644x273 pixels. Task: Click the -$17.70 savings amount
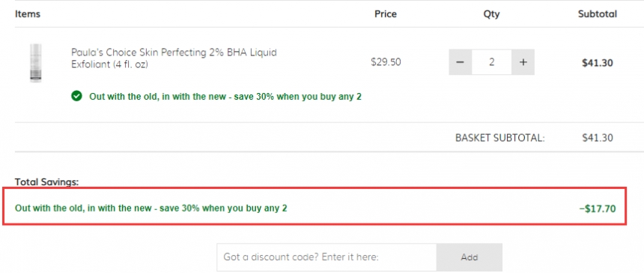pyautogui.click(x=597, y=208)
